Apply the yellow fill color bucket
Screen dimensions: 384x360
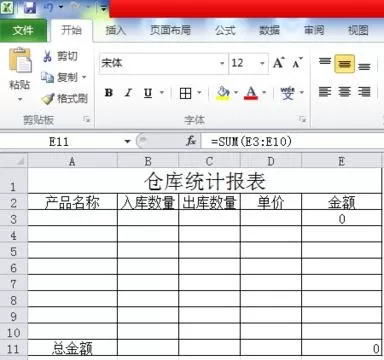[x=223, y=93]
